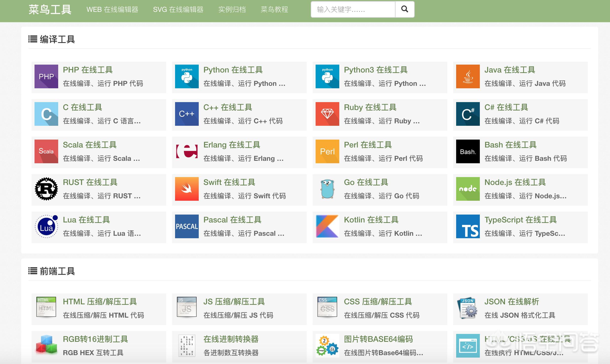610x364 pixels.
Task: Click the blue Go gopher mascot
Action: tap(327, 189)
